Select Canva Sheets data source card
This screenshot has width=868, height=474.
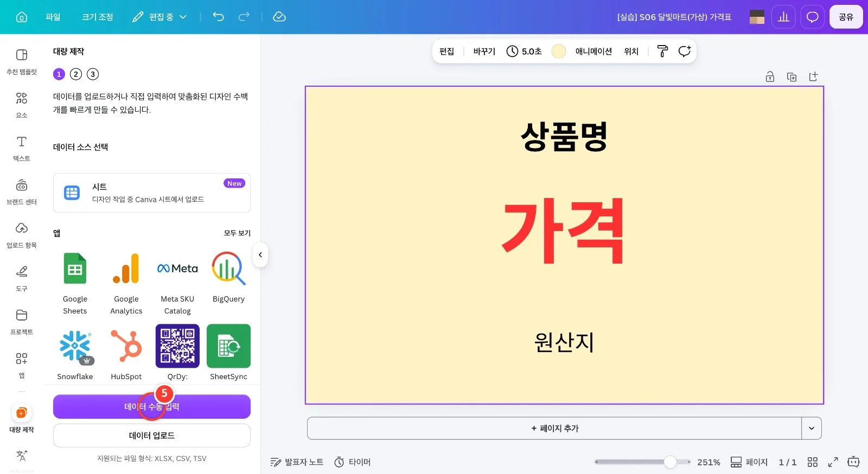152,193
